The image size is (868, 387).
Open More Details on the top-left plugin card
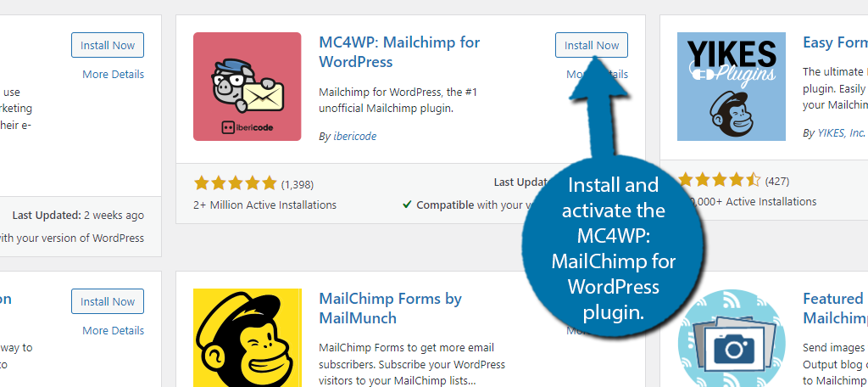(x=113, y=74)
